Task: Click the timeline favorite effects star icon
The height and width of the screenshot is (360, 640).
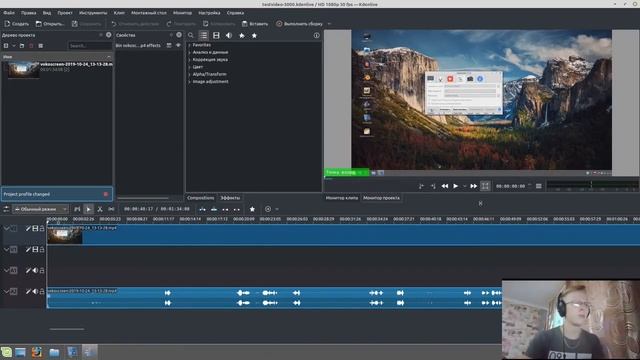Action: (x=252, y=209)
